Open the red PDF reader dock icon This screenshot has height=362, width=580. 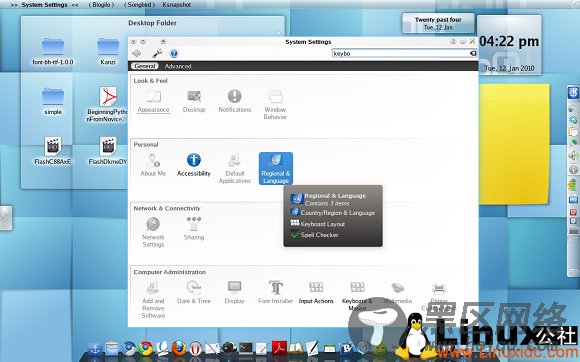click(x=279, y=348)
